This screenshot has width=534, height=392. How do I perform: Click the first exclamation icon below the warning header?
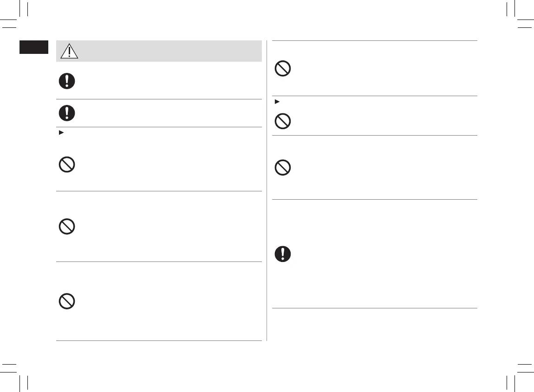(67, 81)
